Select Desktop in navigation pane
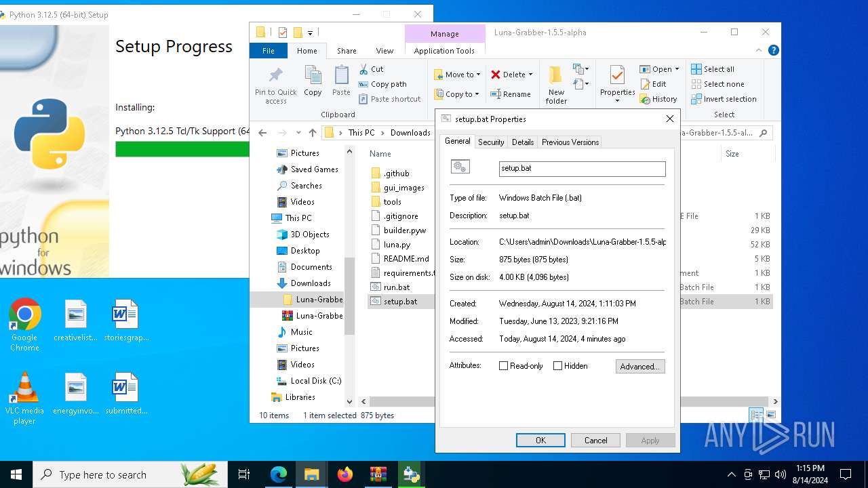The image size is (868, 488). click(x=305, y=251)
